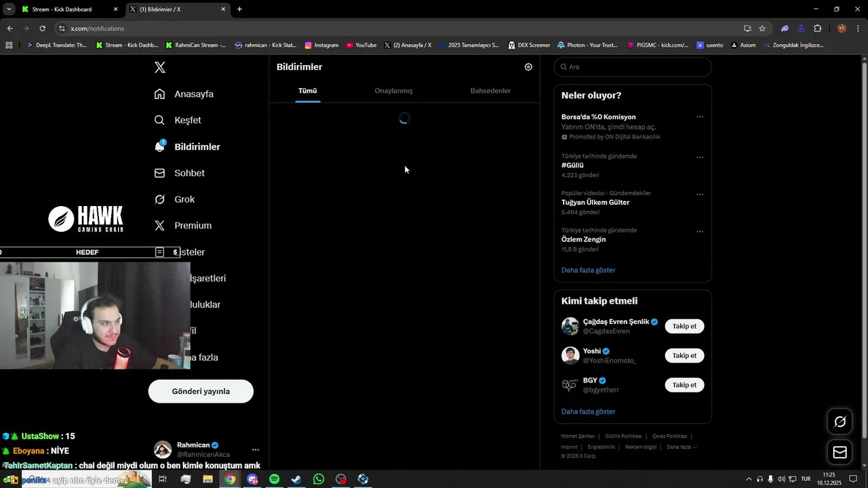Open Gizlilik Politikası footer link
The height and width of the screenshot is (488, 868).
click(x=623, y=436)
